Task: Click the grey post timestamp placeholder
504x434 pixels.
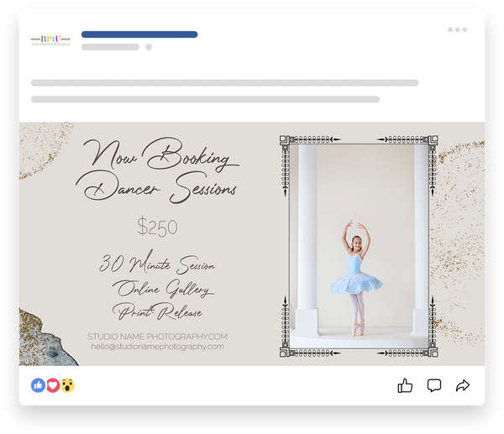Action: point(110,47)
